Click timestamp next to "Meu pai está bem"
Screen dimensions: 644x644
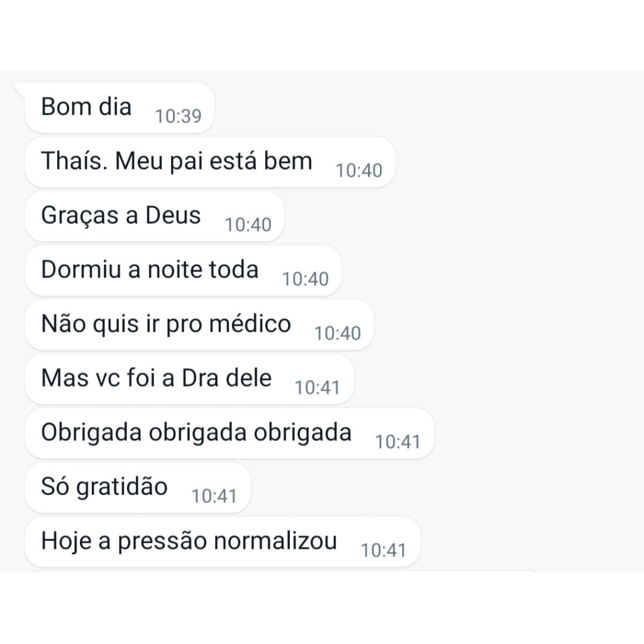358,170
